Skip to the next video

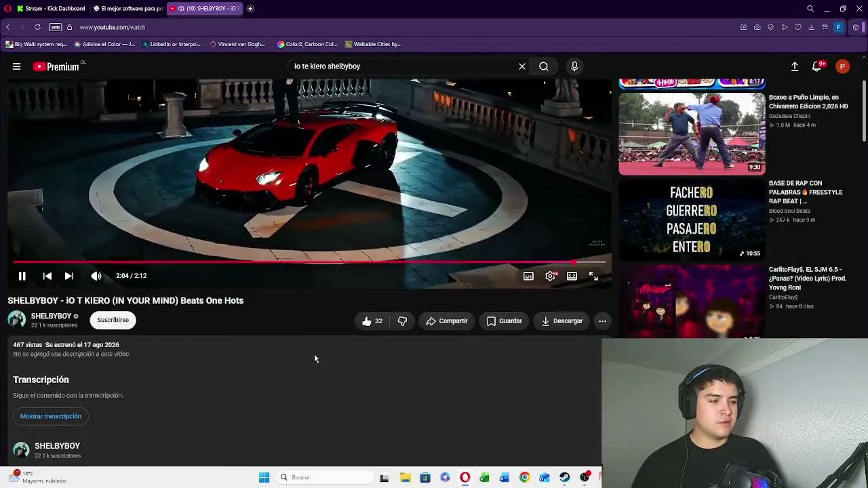(x=68, y=276)
